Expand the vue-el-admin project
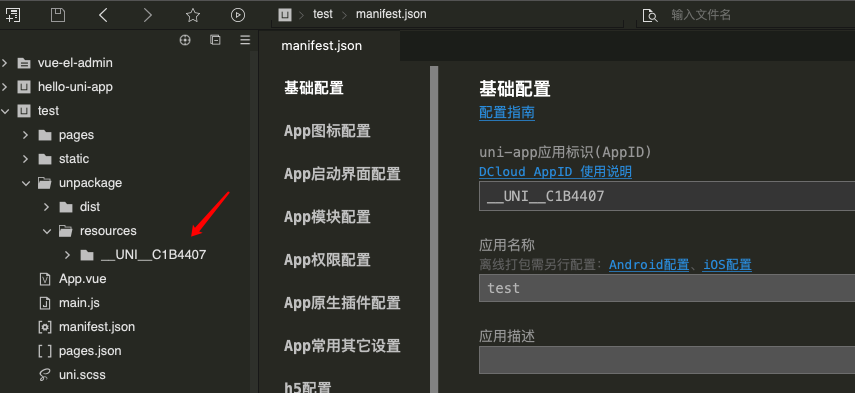The height and width of the screenshot is (393, 855). click(5, 63)
